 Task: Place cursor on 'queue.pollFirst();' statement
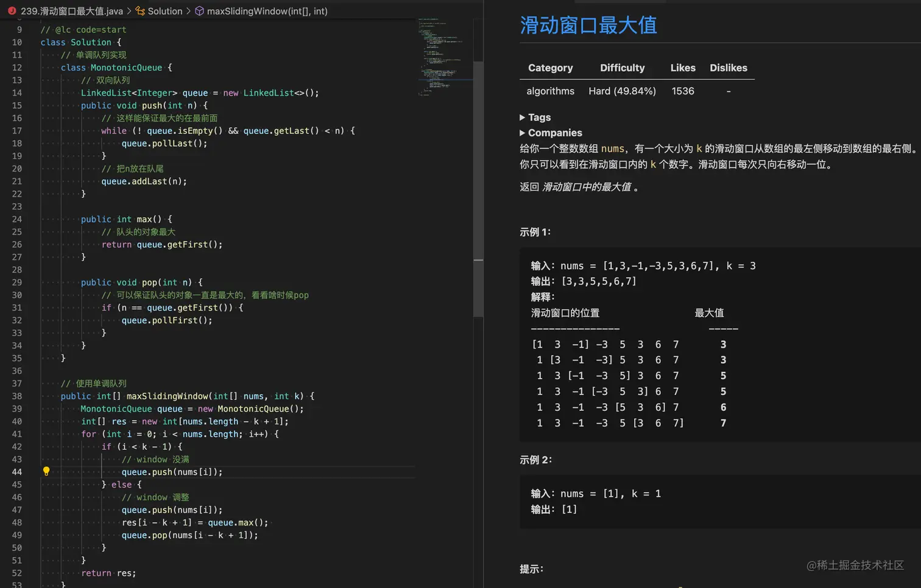coord(167,321)
